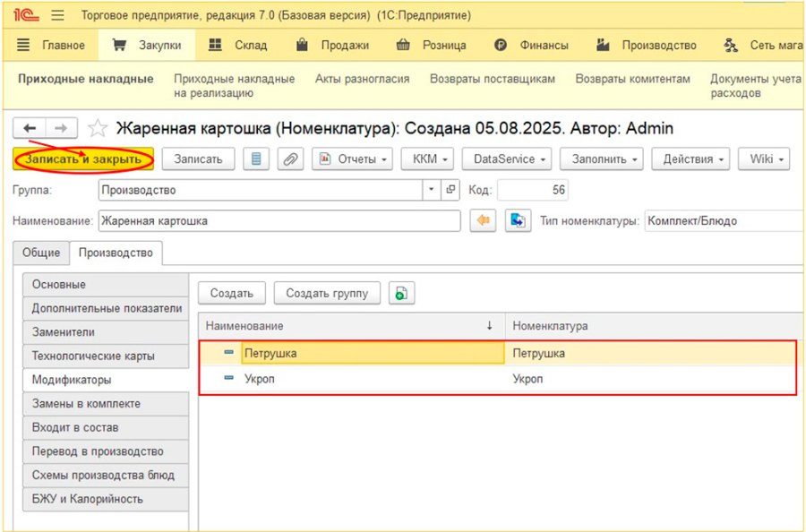Click the Тип номенклатуры field Комплект/Блюдо

(x=725, y=221)
